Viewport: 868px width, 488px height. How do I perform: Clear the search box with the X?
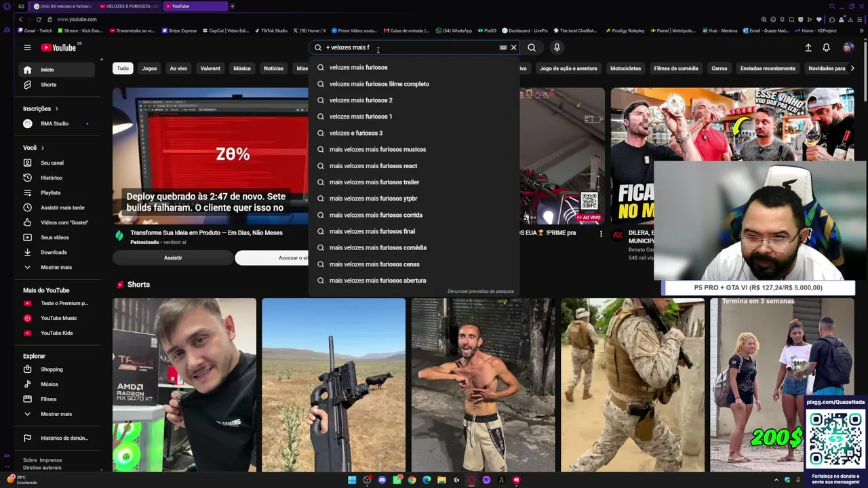[x=513, y=47]
